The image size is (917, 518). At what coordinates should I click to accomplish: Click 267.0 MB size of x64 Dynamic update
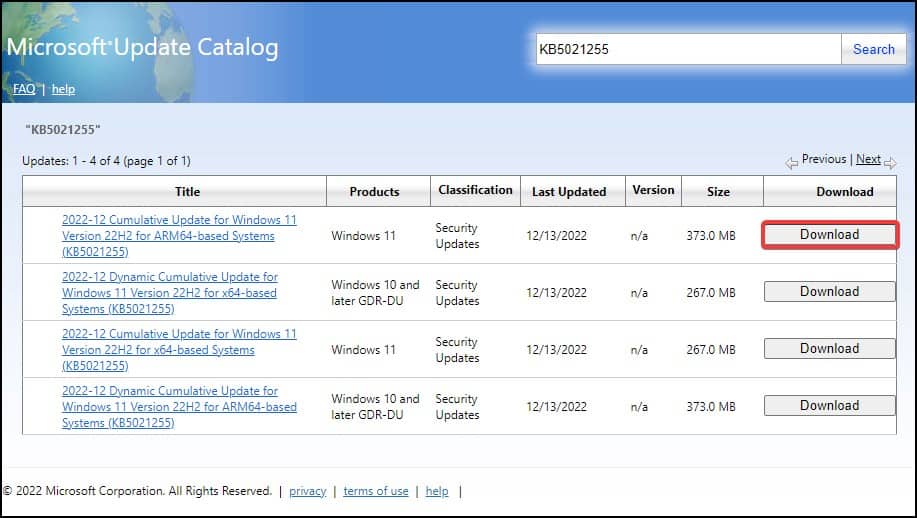[x=711, y=292]
